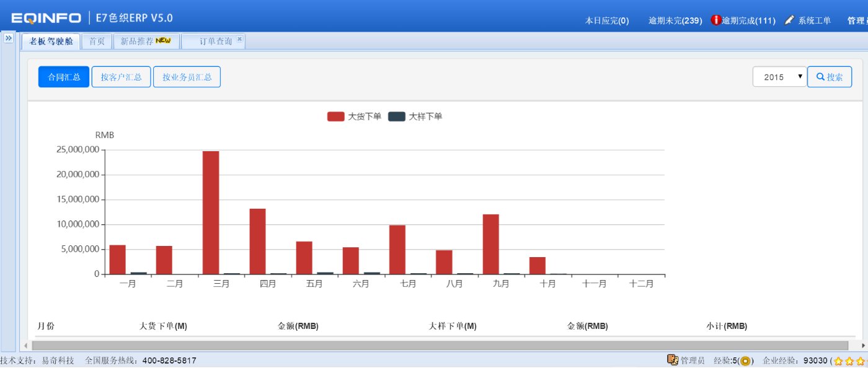Switch to the 首页 tab
Screen dimensions: 868x368
click(x=97, y=41)
